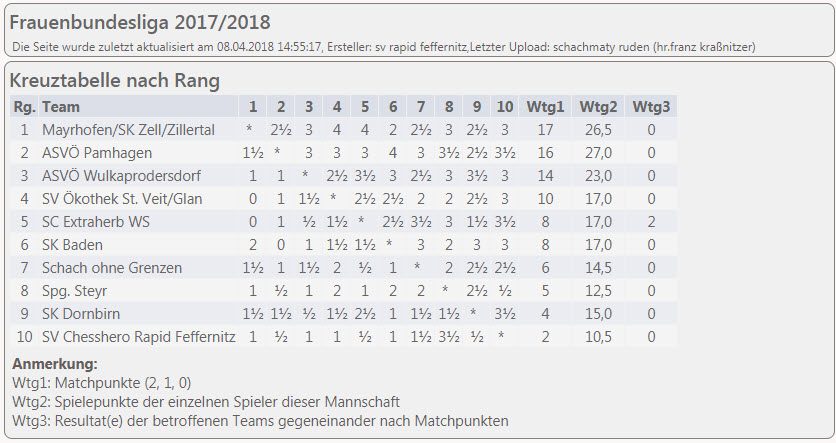Click the Anmerkung note heading
This screenshot has width=836, height=443.
54,364
